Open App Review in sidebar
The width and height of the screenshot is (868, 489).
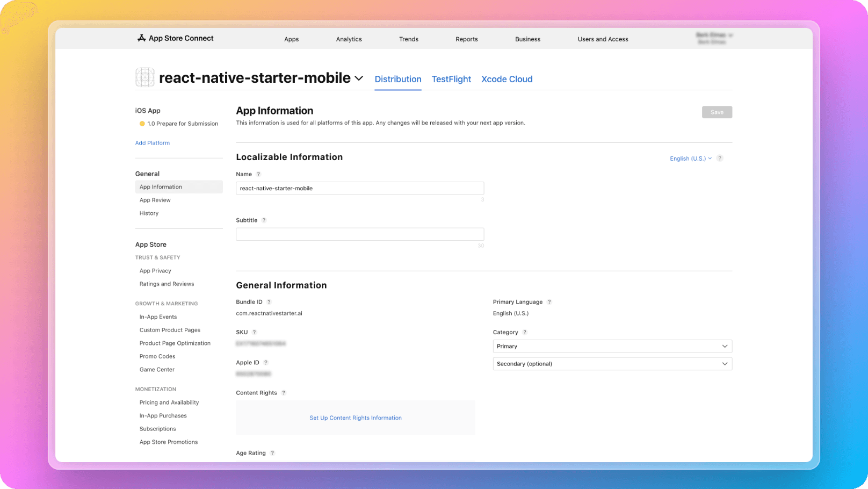pos(155,200)
